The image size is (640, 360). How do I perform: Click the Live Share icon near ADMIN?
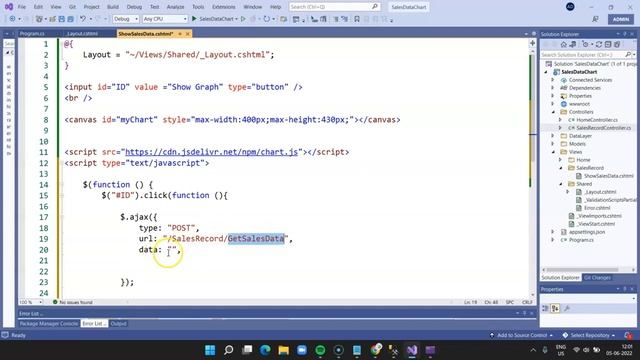point(596,19)
